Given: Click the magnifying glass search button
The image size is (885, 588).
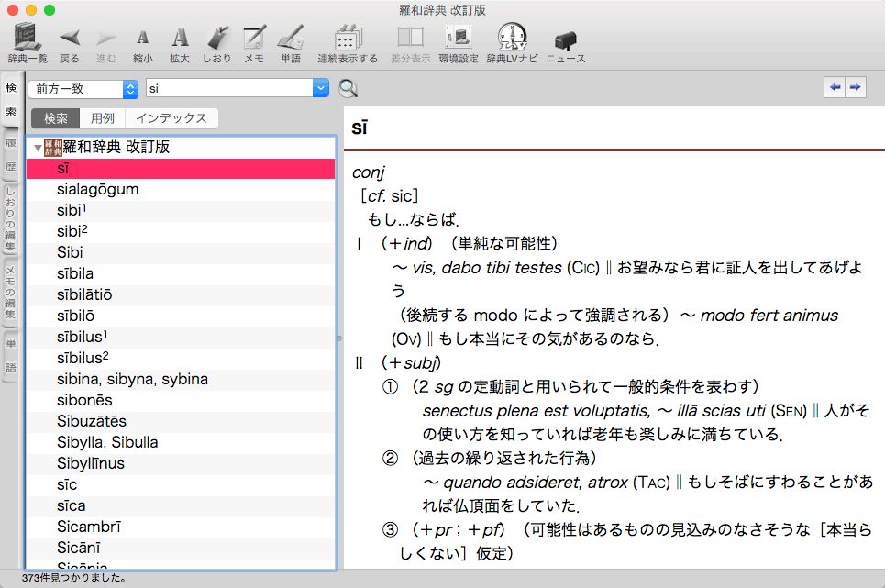Looking at the screenshot, I should tap(348, 88).
